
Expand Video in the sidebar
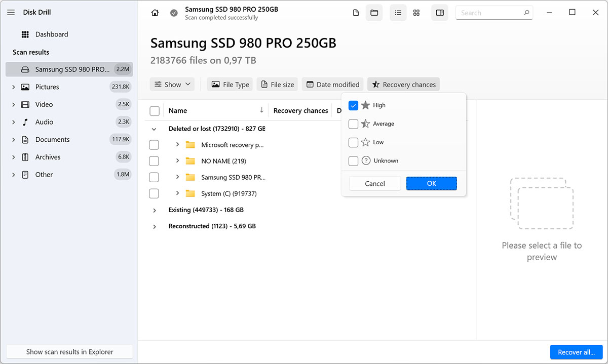click(13, 105)
